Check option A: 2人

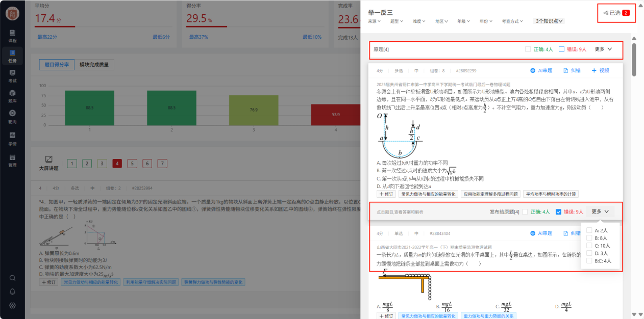pos(589,230)
